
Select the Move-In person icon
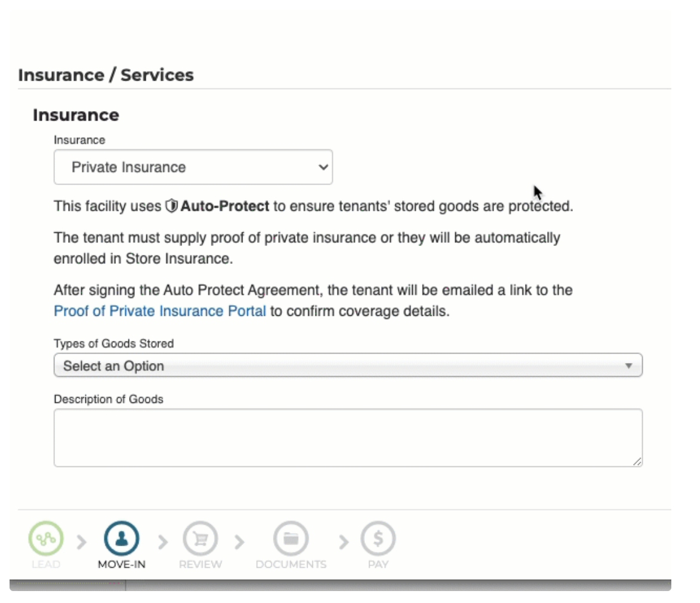tap(121, 539)
